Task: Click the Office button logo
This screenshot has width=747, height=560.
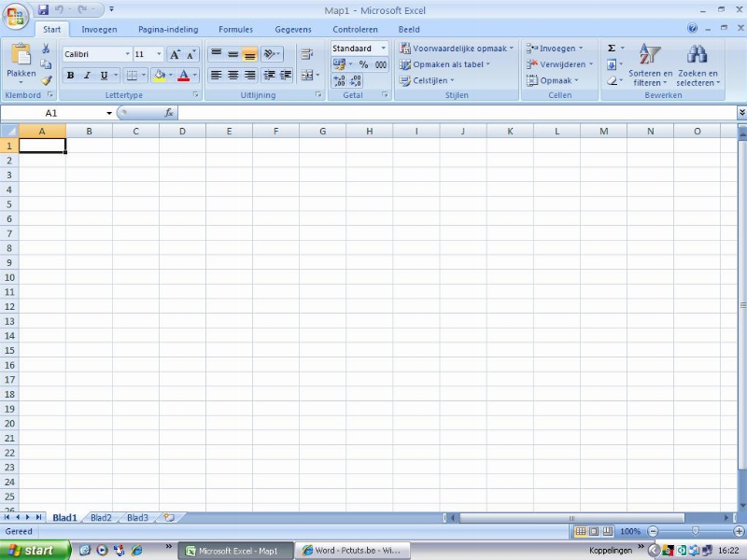Action: point(17,17)
